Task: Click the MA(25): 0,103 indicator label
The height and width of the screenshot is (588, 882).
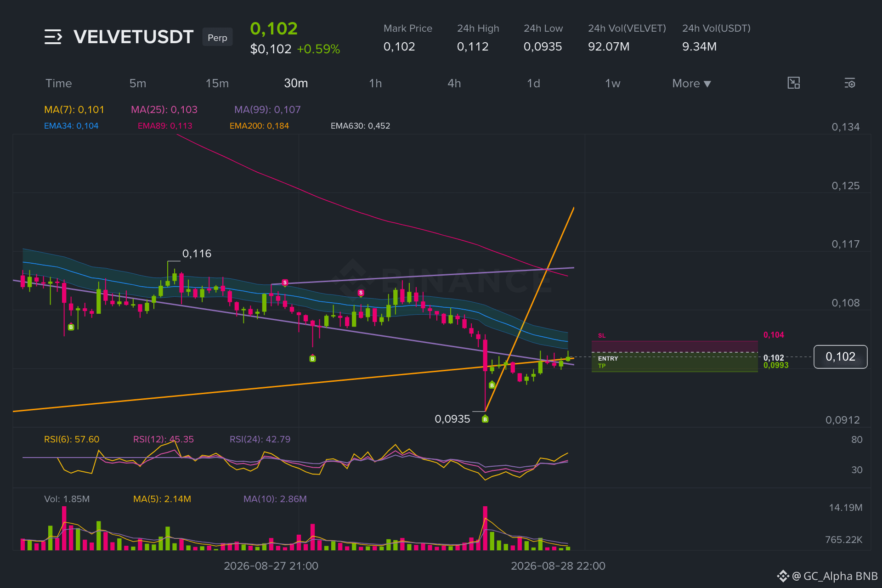Action: point(164,109)
